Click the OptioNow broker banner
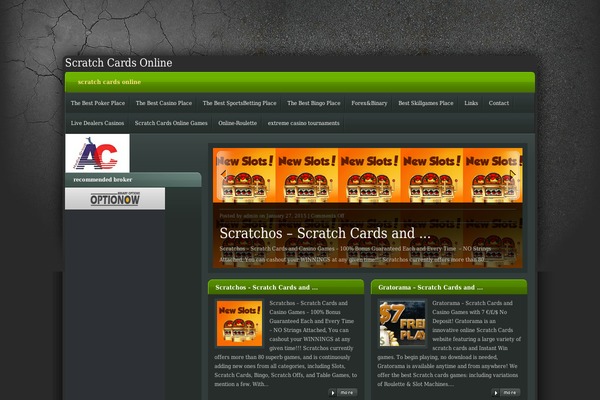This screenshot has height=400, width=600. (115, 199)
